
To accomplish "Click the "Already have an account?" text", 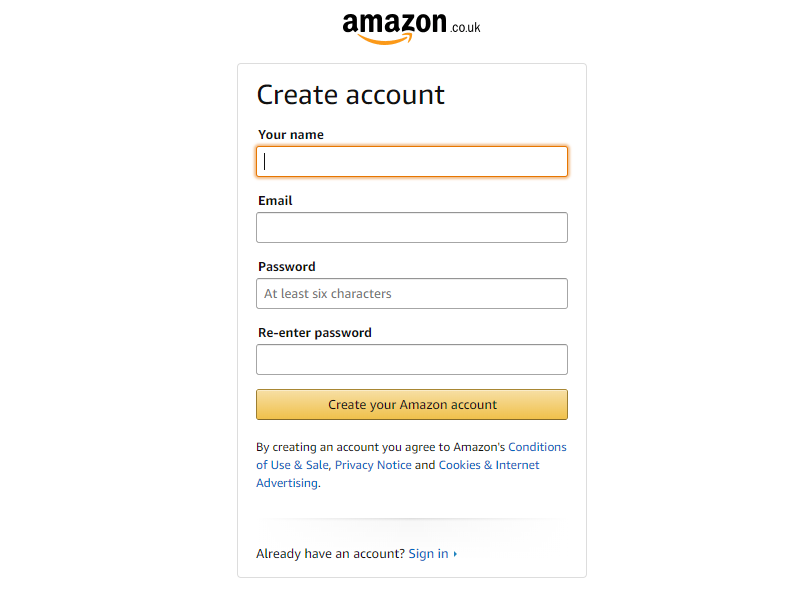I will [330, 554].
